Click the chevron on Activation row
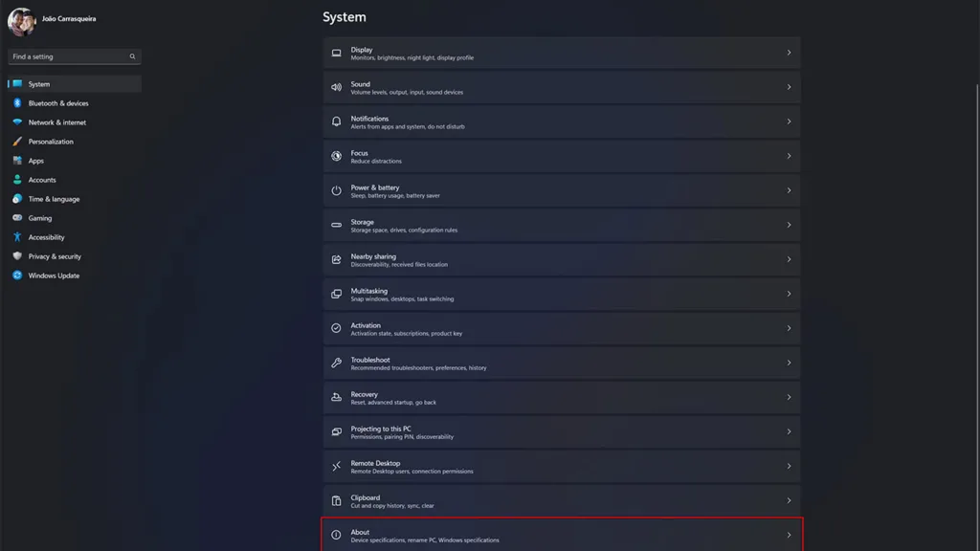 coord(789,328)
